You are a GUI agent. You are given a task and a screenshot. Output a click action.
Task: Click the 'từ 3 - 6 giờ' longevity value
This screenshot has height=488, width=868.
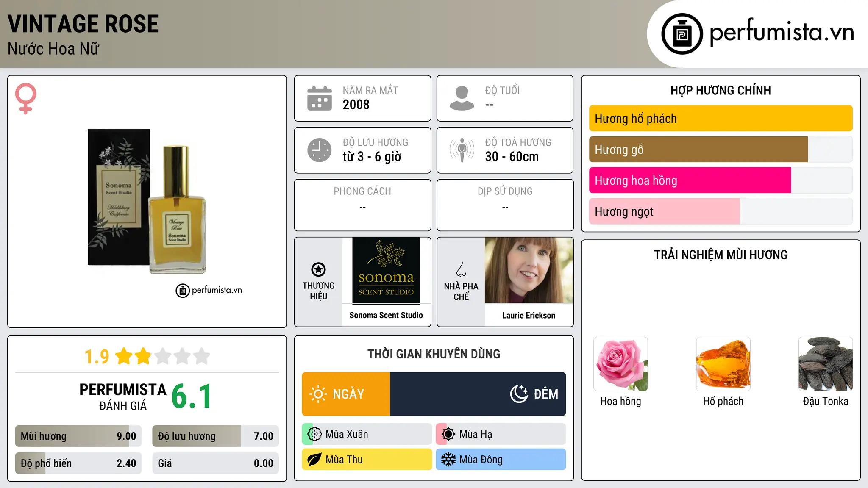click(372, 157)
